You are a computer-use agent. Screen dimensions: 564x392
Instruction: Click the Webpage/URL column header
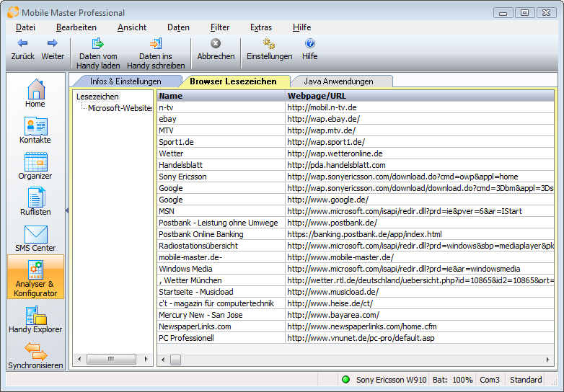[x=418, y=96]
